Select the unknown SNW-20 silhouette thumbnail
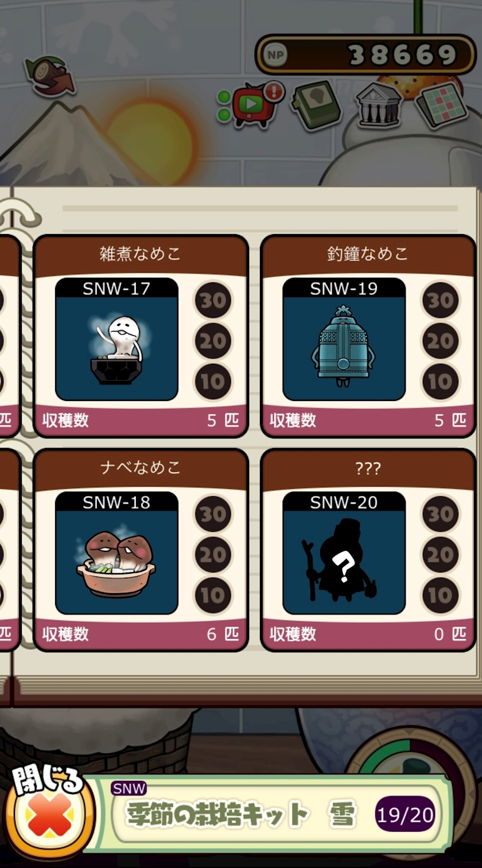Image resolution: width=482 pixels, height=868 pixels. pyautogui.click(x=344, y=553)
